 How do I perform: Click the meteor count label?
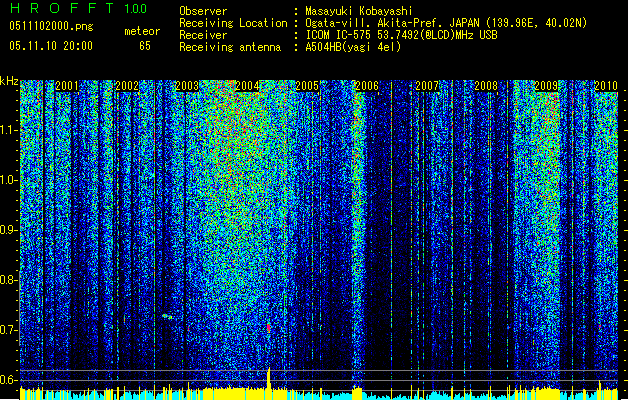tap(142, 31)
